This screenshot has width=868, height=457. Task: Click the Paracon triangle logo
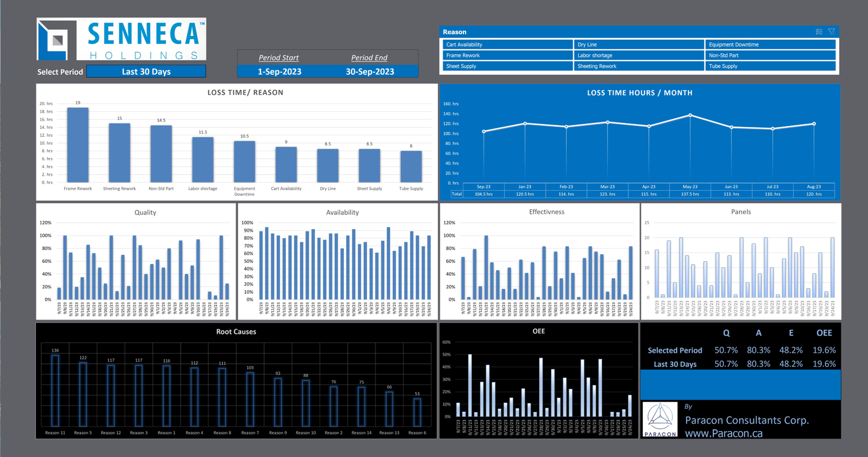point(660,419)
